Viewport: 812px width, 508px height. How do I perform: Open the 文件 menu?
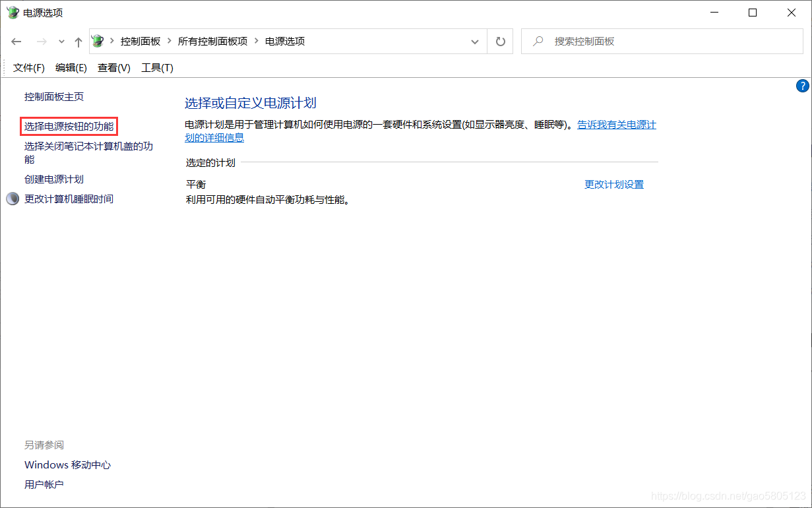[x=28, y=67]
